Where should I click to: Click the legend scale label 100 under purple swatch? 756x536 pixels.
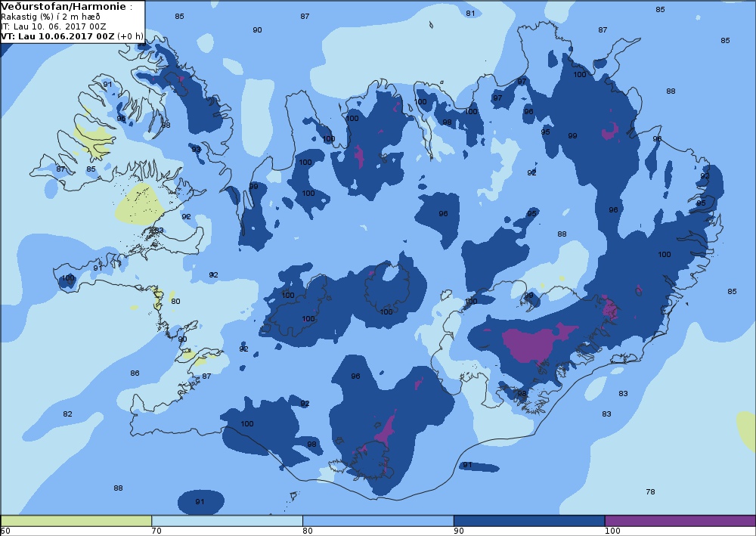pos(612,531)
